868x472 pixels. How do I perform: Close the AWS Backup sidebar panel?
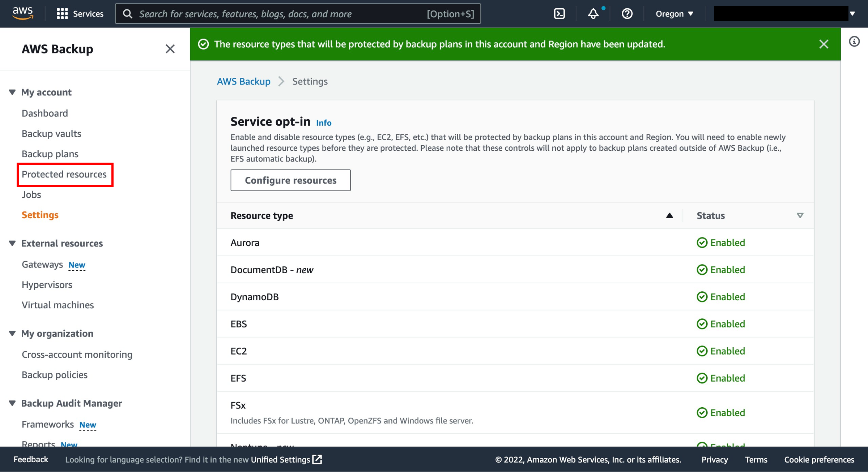[x=170, y=49]
